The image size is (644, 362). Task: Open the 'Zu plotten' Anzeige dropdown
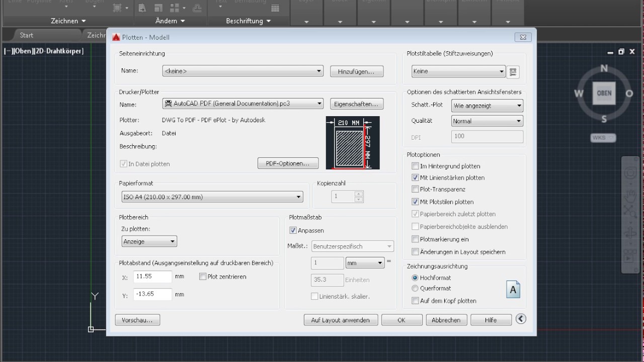point(149,241)
